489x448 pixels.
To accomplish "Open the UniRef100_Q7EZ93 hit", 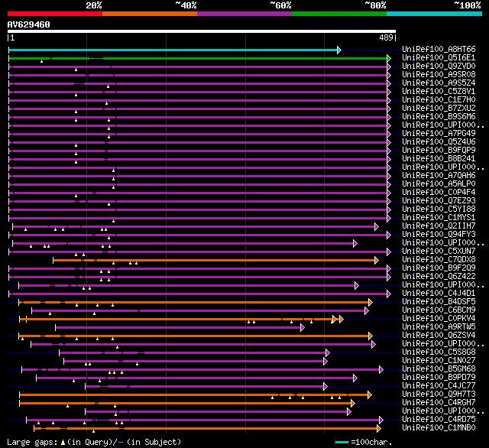I will (439, 201).
